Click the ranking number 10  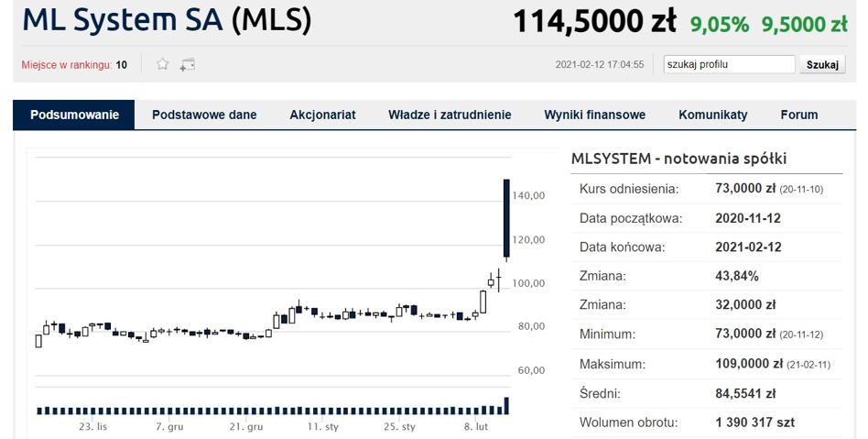pyautogui.click(x=121, y=65)
